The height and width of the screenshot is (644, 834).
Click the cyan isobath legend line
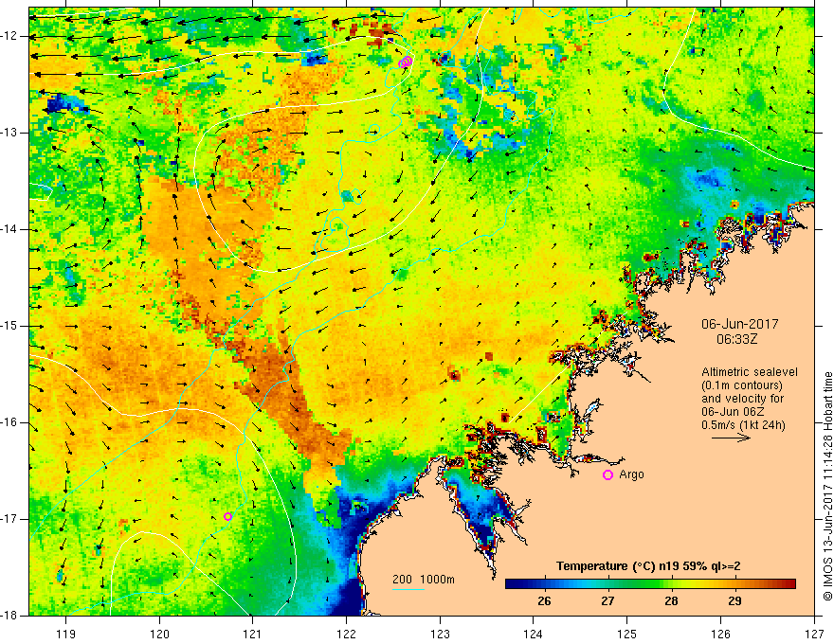[x=408, y=589]
